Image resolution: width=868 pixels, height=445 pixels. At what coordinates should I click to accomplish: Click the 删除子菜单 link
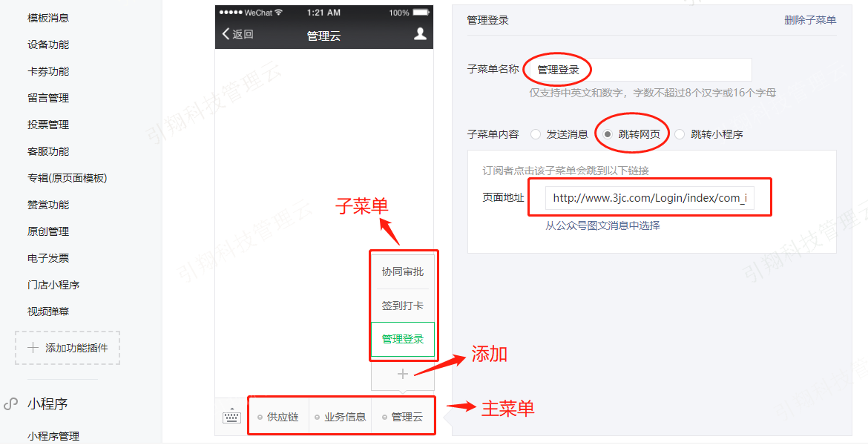(x=810, y=20)
